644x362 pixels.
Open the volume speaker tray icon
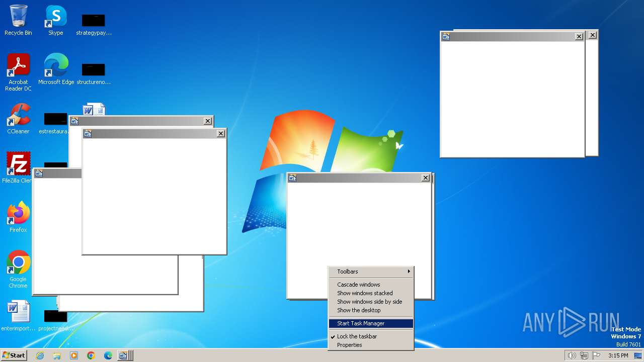572,355
